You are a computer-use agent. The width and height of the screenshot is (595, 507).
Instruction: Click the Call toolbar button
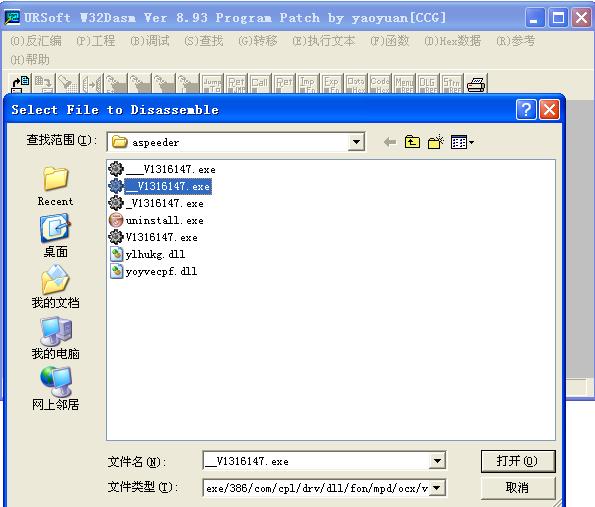260,83
